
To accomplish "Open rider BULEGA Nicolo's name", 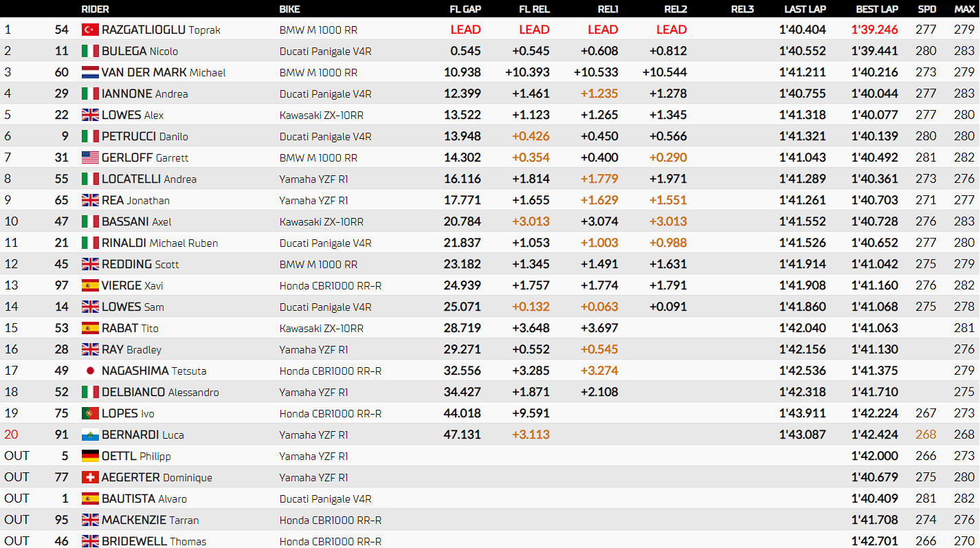I will point(140,51).
